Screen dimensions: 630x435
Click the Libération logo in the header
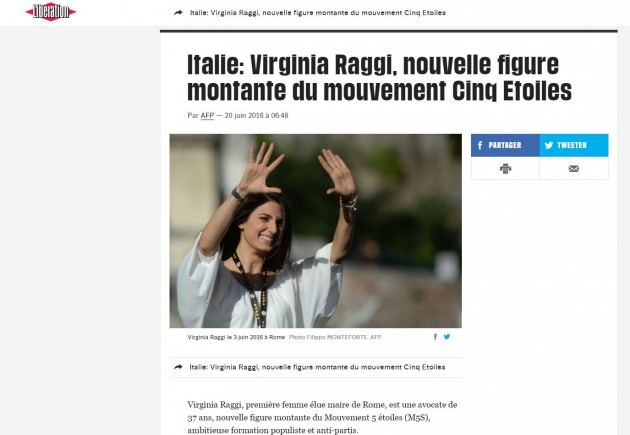coord(51,12)
